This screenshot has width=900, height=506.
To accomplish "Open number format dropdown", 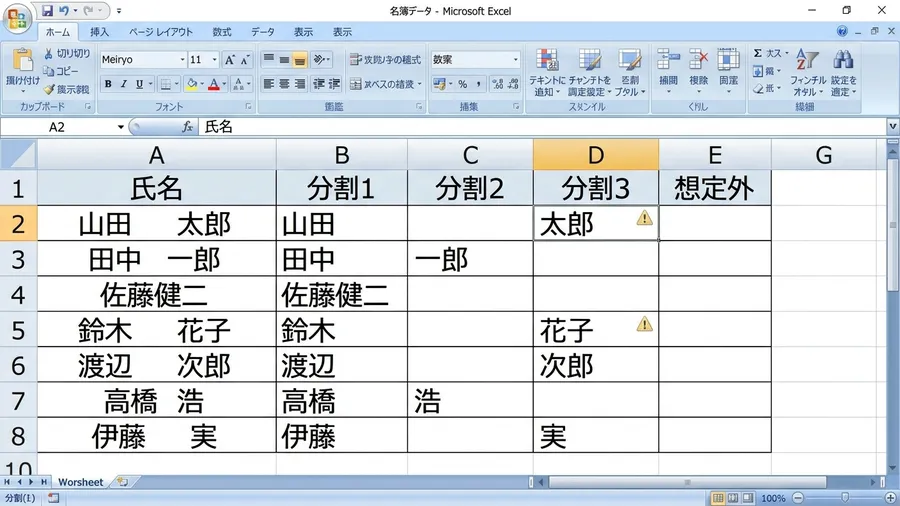I will (x=515, y=60).
